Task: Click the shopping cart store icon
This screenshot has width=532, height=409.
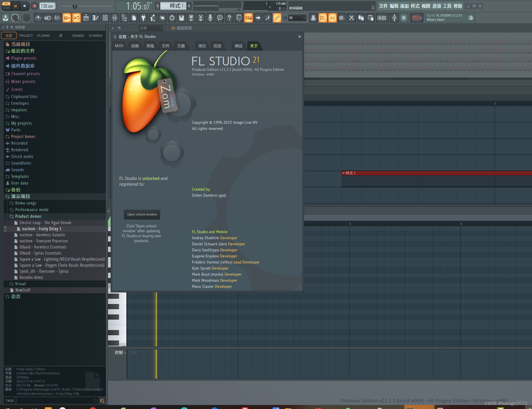Action: pos(404,18)
